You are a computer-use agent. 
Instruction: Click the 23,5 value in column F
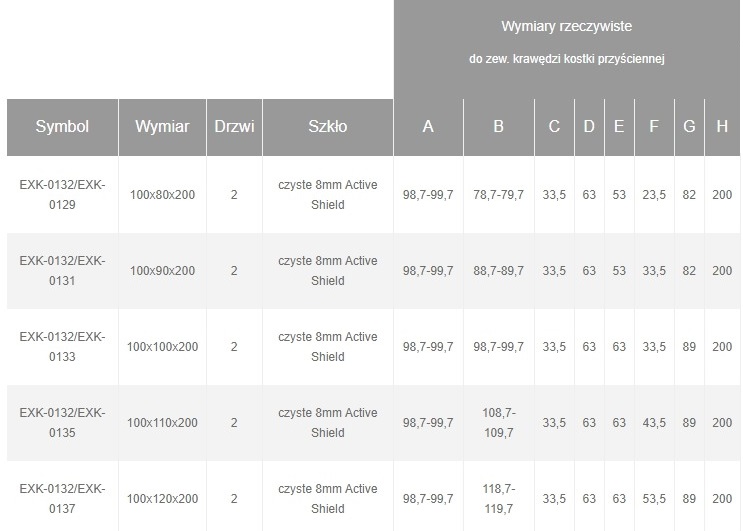coord(654,195)
